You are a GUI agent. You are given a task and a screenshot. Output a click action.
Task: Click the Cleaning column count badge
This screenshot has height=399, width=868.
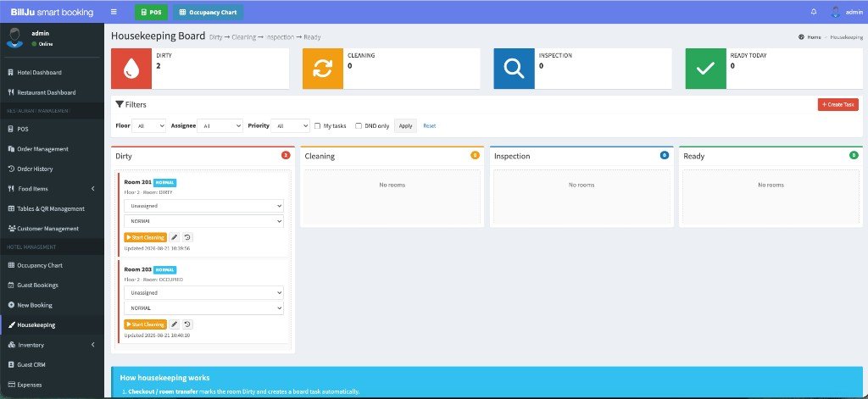(x=475, y=156)
